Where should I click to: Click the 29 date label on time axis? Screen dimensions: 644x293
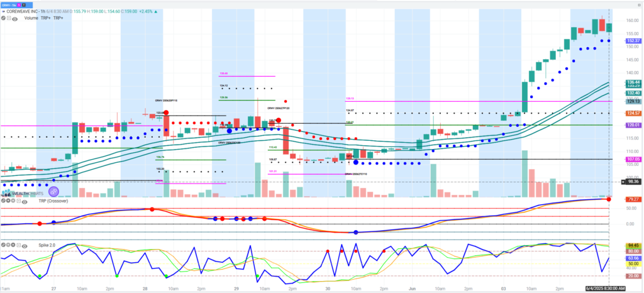click(x=236, y=289)
